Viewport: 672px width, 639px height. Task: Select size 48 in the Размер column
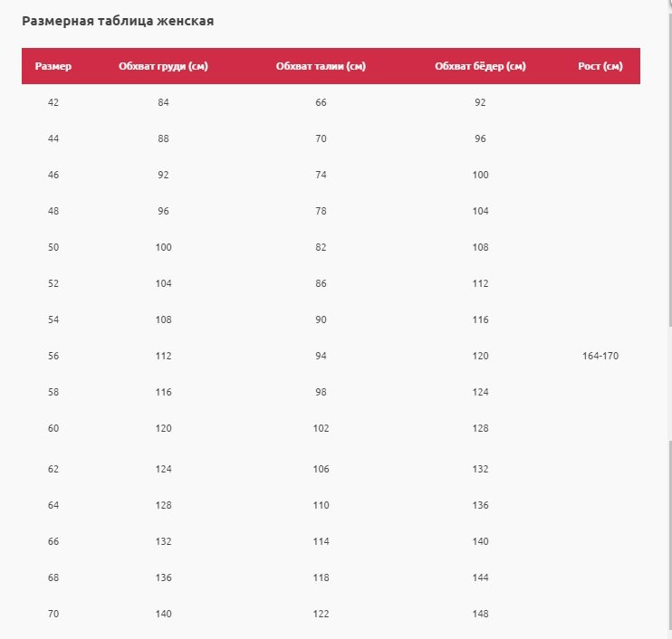tap(53, 211)
